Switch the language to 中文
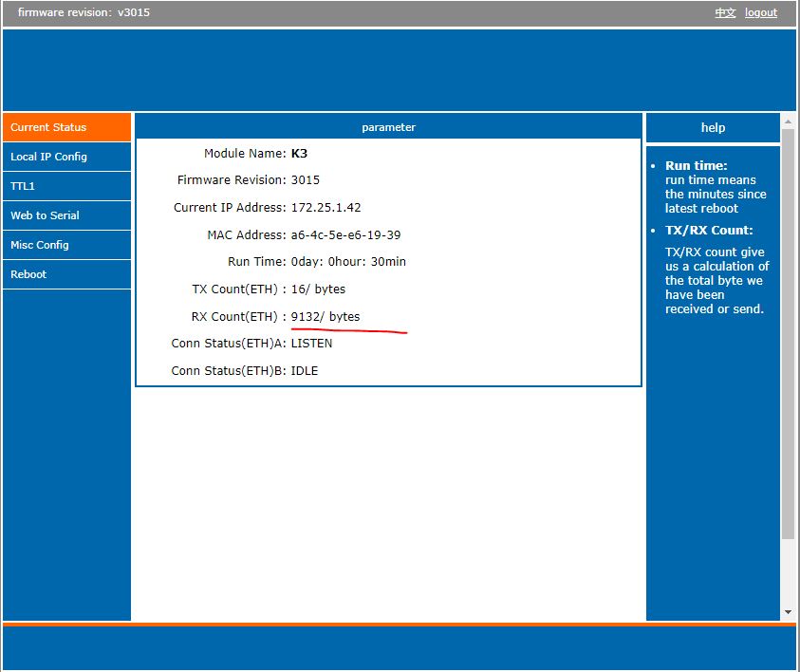Screen dimensions: 800x672 point(725,12)
